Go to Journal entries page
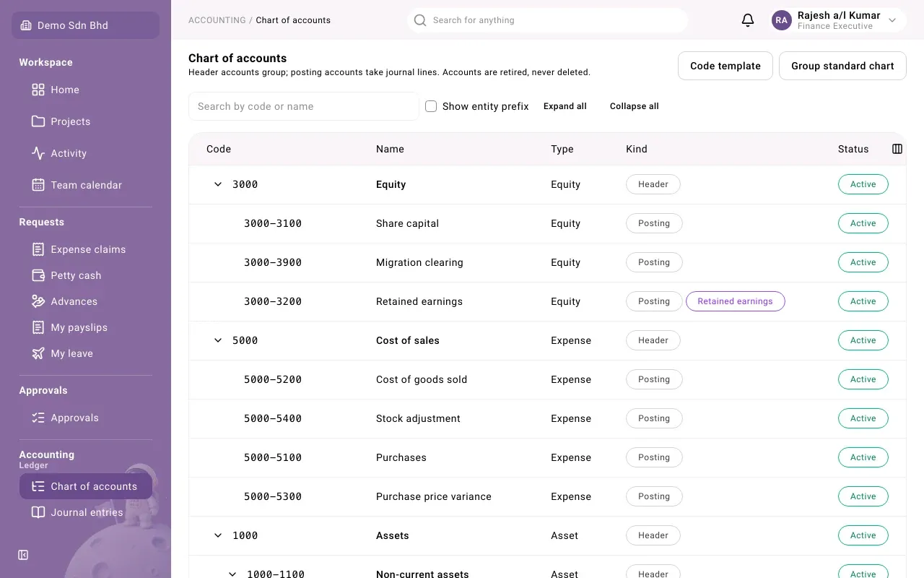This screenshot has width=924, height=578. point(86,512)
